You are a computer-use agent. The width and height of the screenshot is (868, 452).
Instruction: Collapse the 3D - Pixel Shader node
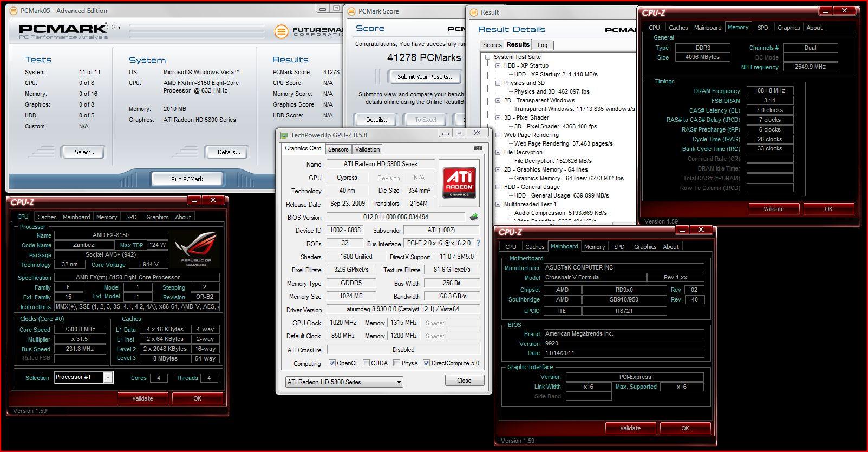[498, 117]
